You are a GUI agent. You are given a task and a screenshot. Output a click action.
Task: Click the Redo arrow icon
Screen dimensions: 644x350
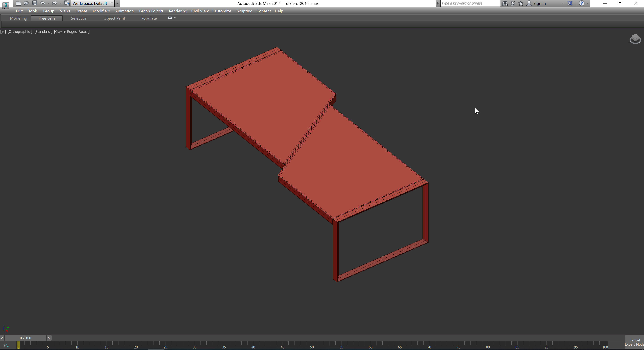coord(54,3)
